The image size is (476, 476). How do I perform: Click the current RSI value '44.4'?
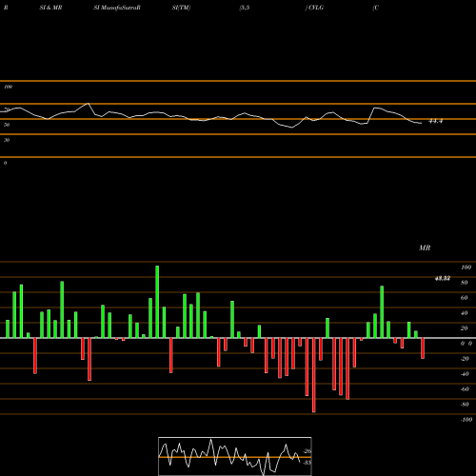click(x=436, y=121)
